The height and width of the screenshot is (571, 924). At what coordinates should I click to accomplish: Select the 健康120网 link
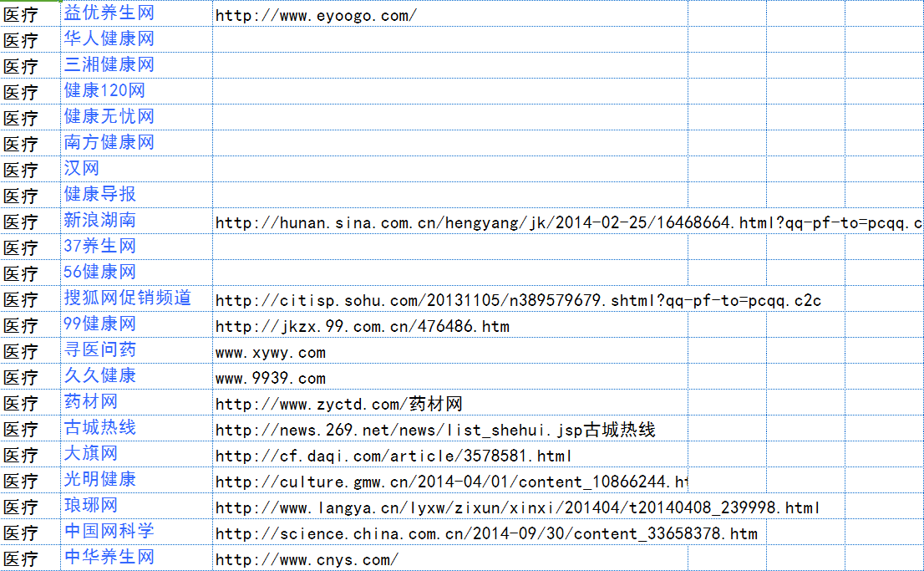[104, 90]
